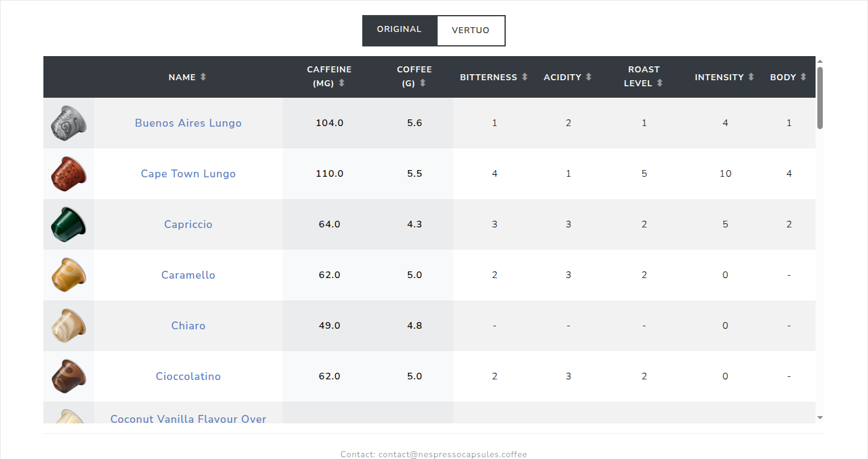The image size is (868, 459).
Task: Click the vertical scrollbar thumb
Action: point(820,98)
